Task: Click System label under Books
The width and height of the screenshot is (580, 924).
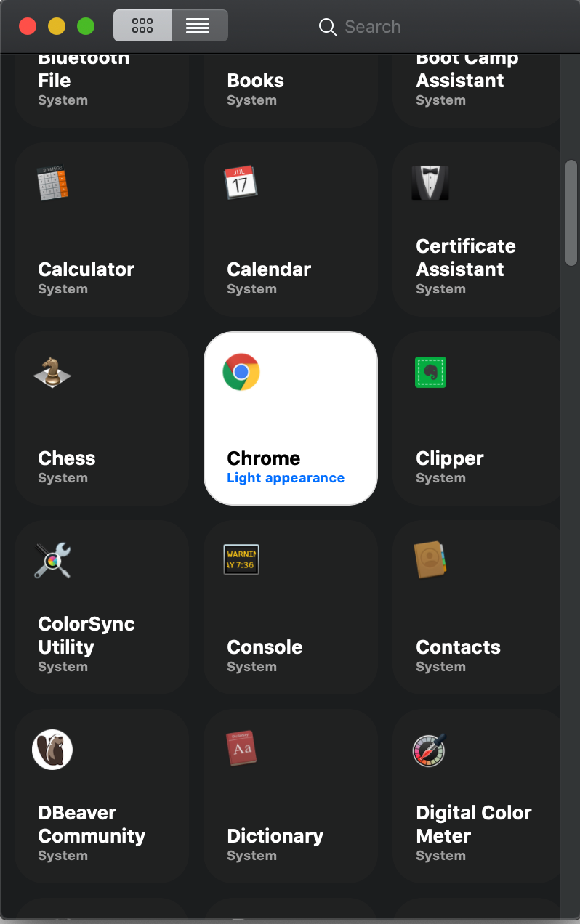Action: (251, 100)
